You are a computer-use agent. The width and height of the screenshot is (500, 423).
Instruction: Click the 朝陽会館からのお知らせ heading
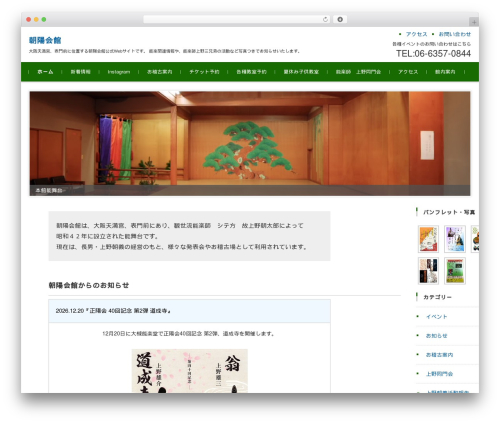(x=89, y=285)
